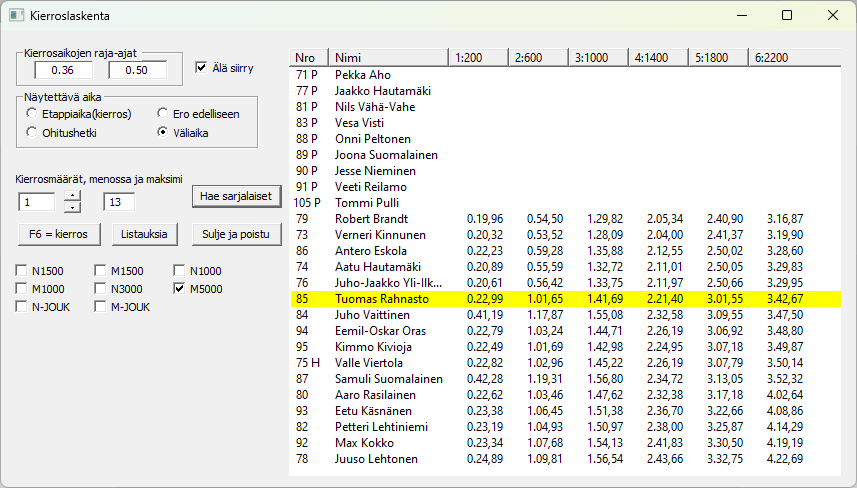This screenshot has width=857, height=488.
Task: Decrease lap count with spinner down arrow
Action: pos(72,208)
